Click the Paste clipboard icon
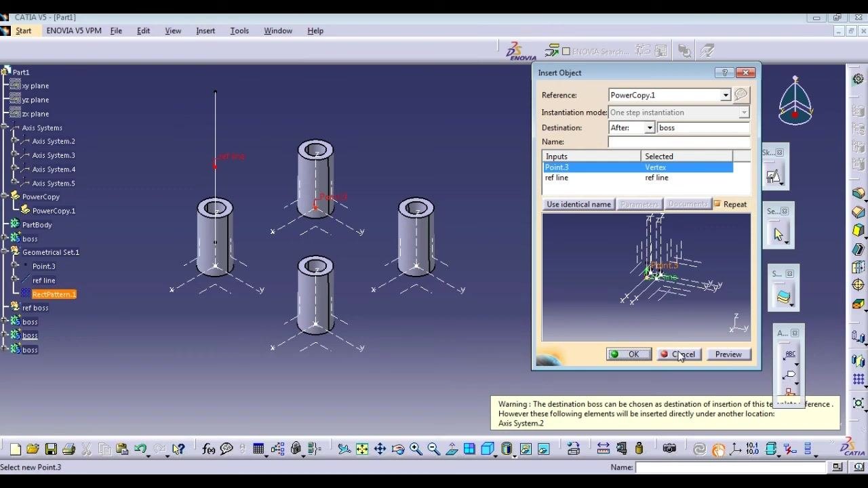Image resolution: width=868 pixels, height=488 pixels. coord(122,449)
